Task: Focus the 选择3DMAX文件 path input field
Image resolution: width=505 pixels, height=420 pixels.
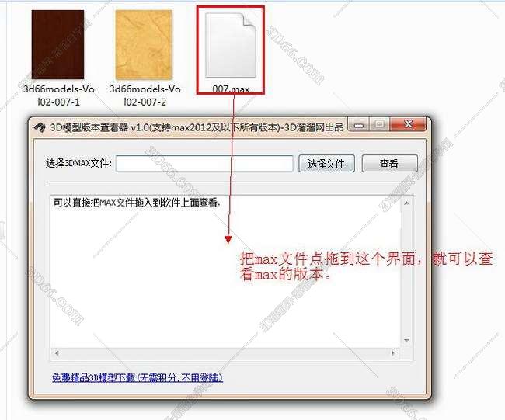Action: coord(204,164)
